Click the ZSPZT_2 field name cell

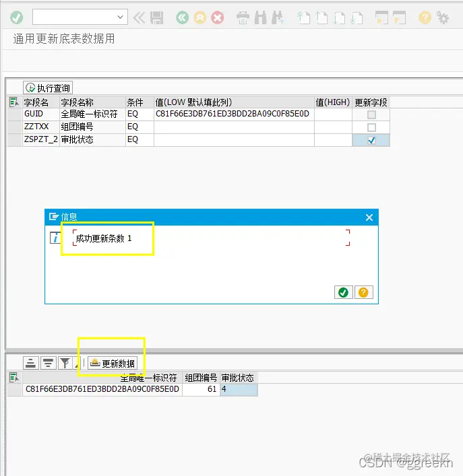pos(41,140)
